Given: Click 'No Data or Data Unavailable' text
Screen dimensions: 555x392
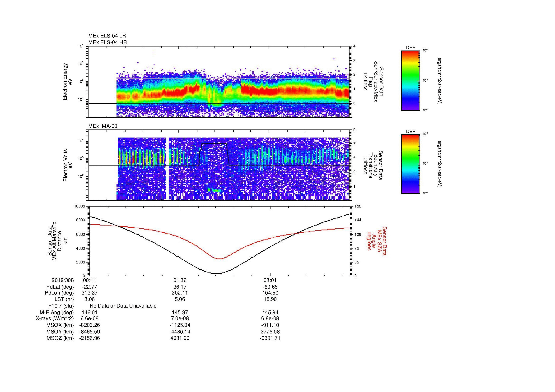Looking at the screenshot, I should [123, 306].
